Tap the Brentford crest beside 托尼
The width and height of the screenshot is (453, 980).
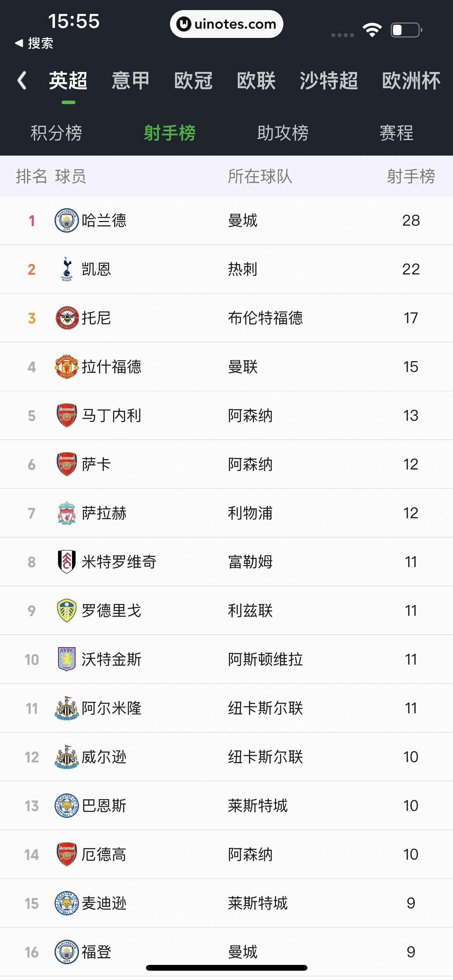(67, 318)
